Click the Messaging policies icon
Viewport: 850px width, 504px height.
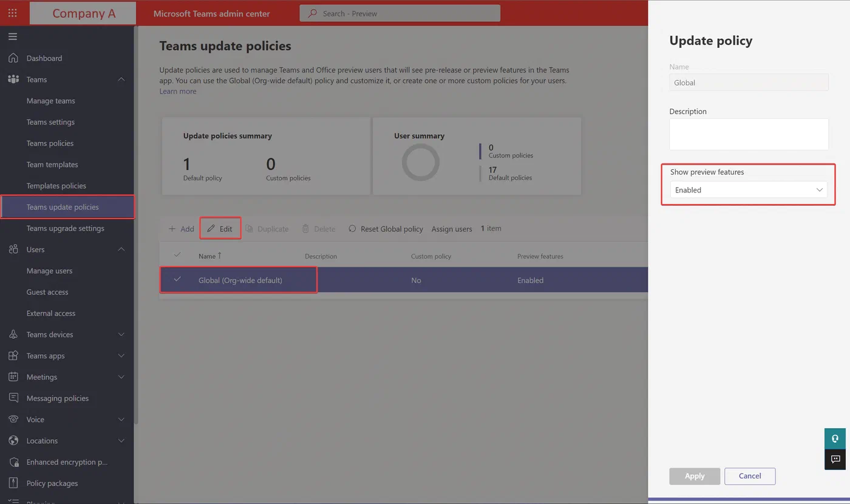click(13, 398)
